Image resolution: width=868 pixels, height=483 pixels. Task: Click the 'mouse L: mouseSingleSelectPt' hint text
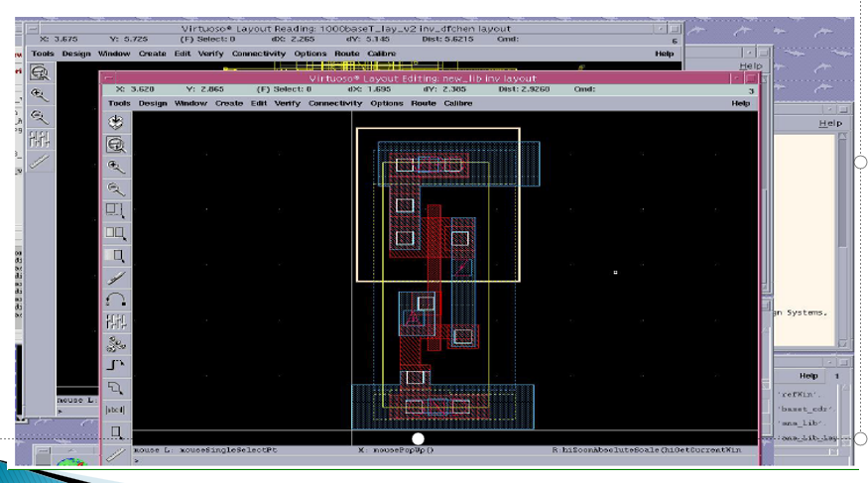click(205, 450)
